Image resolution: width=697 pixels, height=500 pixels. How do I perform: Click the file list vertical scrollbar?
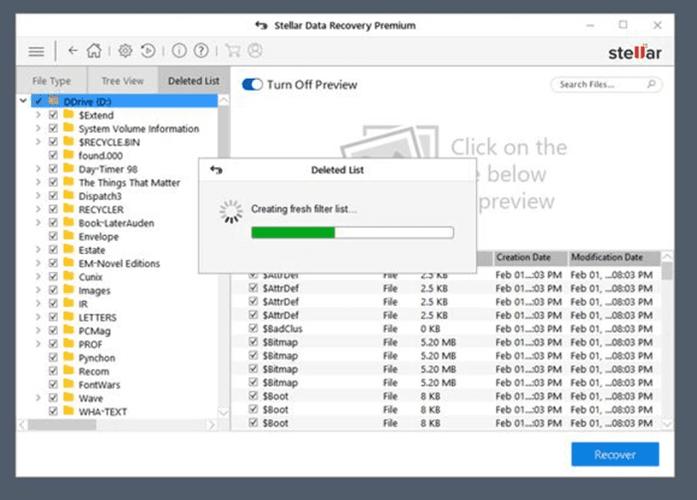(x=667, y=271)
